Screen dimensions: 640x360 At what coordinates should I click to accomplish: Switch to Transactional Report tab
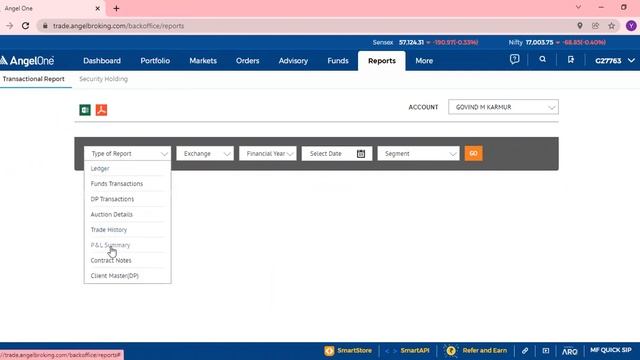[33, 79]
